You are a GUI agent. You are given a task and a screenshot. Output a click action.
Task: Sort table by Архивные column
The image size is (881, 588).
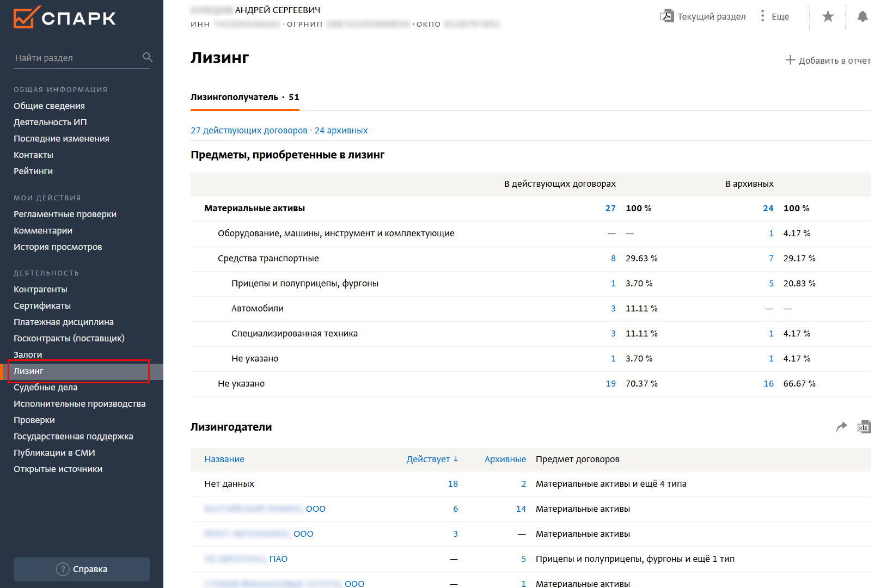tap(505, 459)
